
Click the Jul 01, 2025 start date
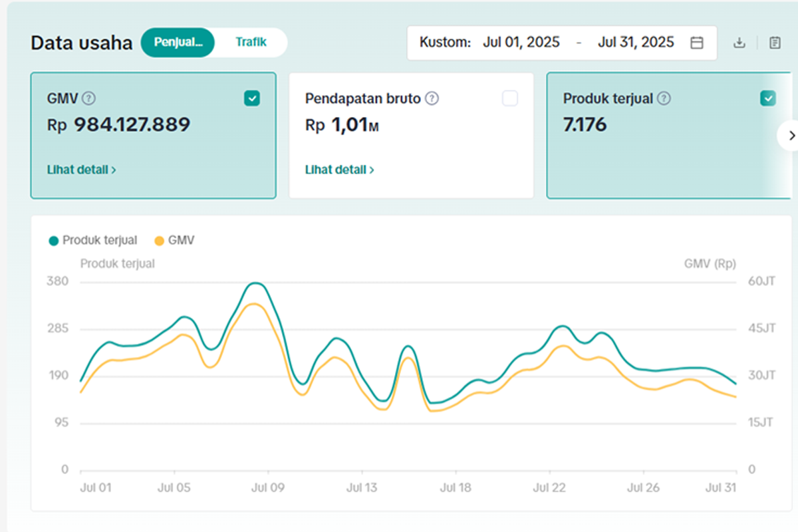click(521, 43)
